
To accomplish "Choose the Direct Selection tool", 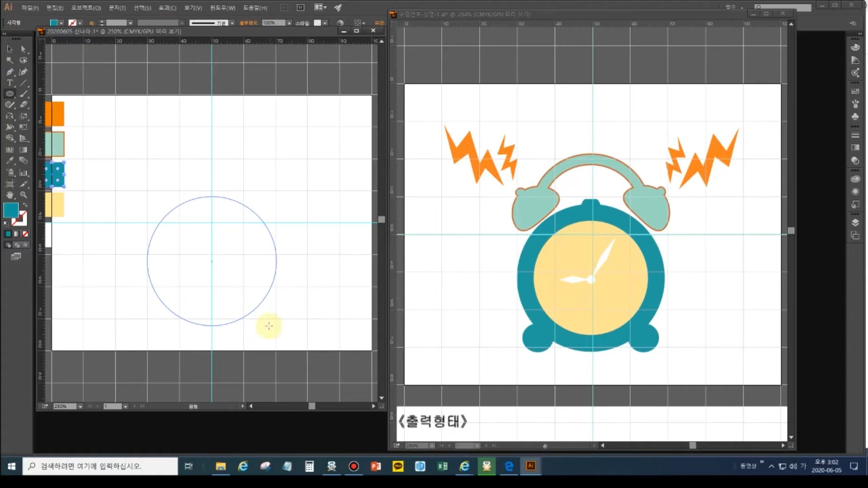I will tap(24, 49).
